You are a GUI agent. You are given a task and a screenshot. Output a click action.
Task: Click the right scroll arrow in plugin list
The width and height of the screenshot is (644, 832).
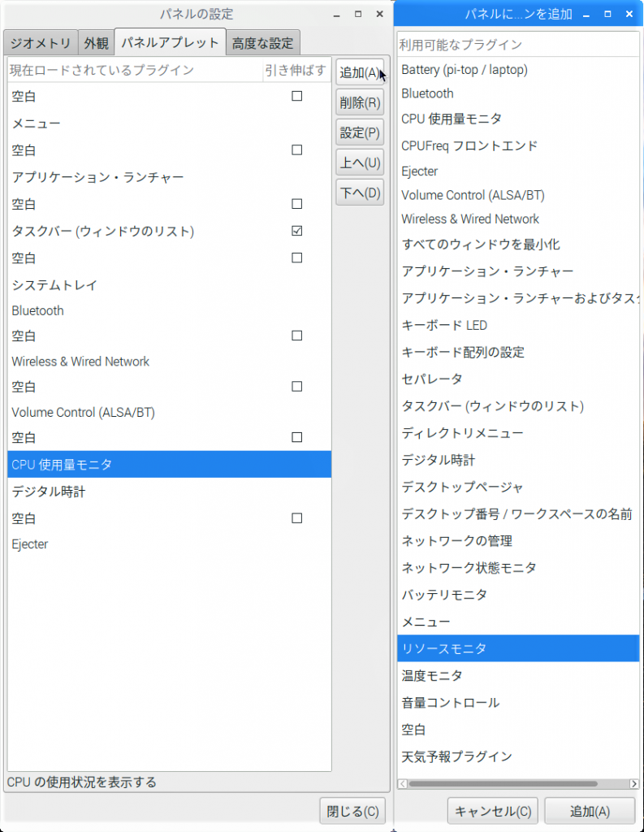(633, 784)
